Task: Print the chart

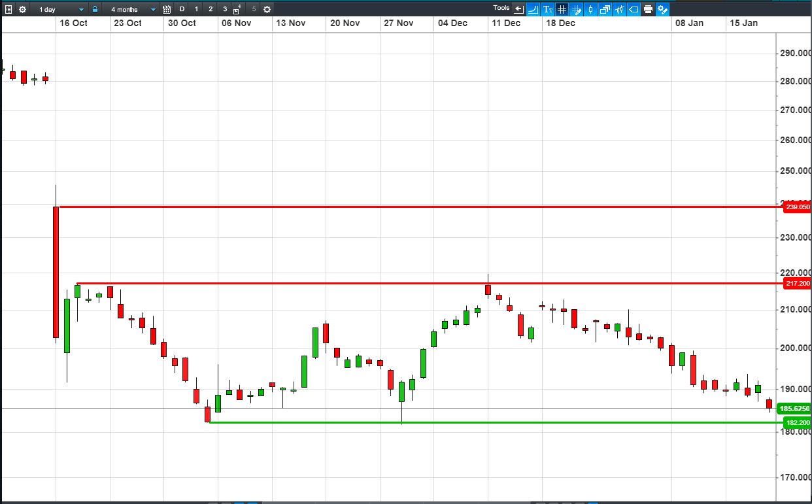Action: [x=648, y=9]
